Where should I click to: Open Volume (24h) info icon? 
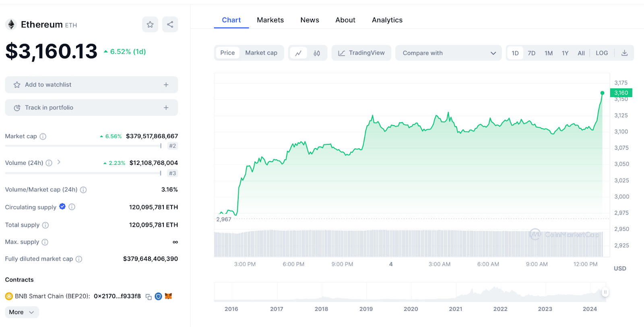[49, 163]
